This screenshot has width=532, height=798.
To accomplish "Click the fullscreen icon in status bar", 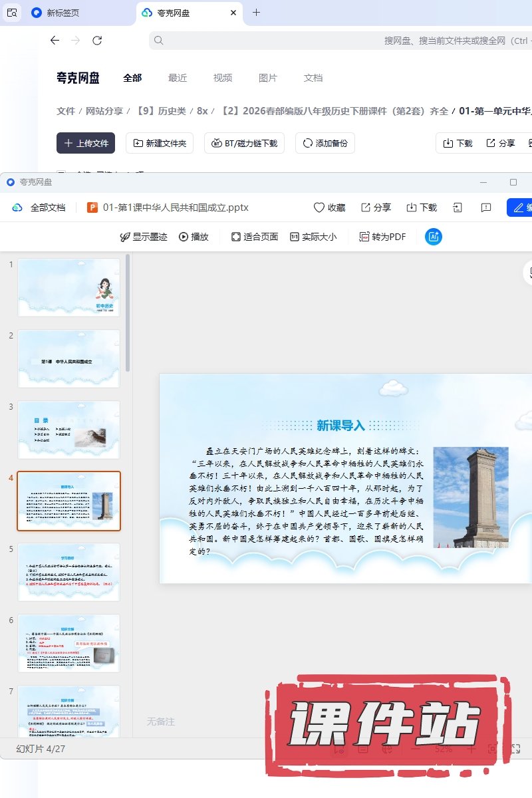I will click(x=515, y=749).
